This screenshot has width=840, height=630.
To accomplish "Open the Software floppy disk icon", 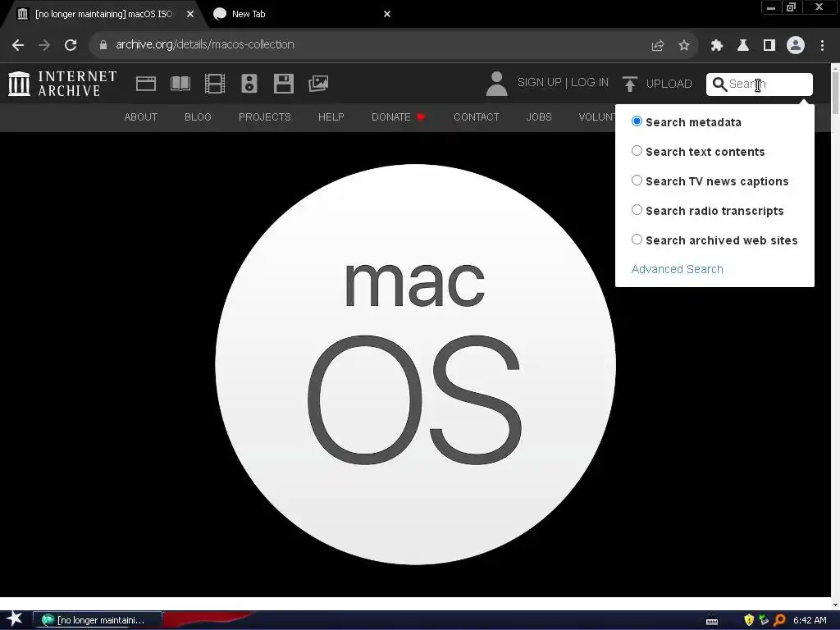I will (283, 84).
